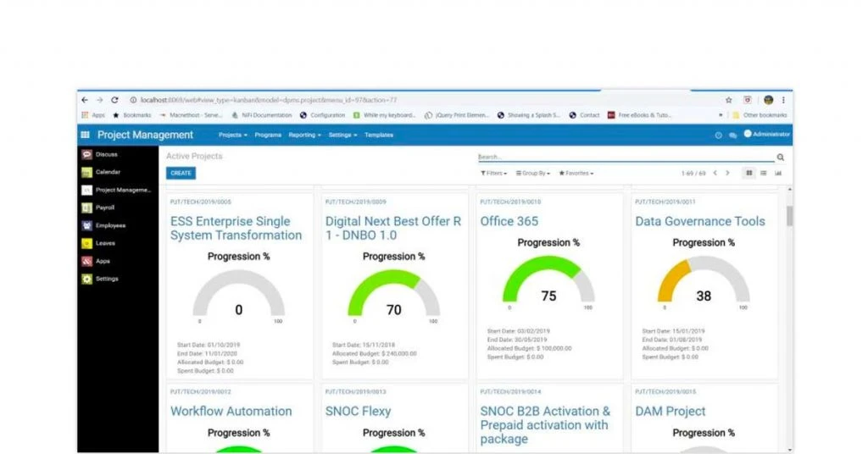The height and width of the screenshot is (454, 868).
Task: Go to next page of records
Action: (727, 173)
